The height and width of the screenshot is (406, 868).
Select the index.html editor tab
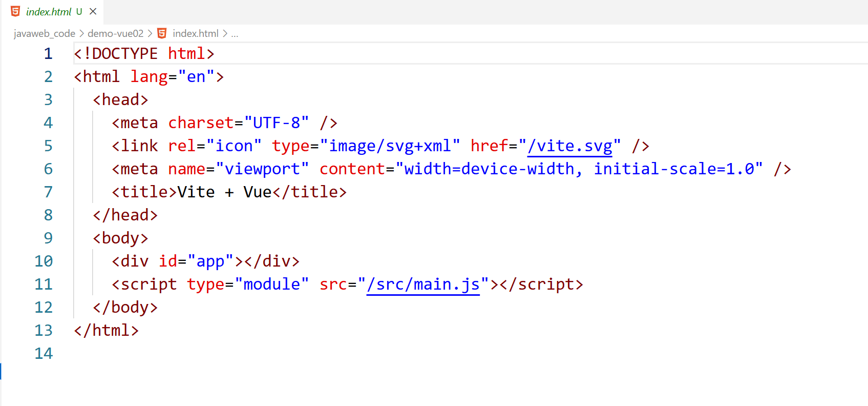tap(52, 12)
